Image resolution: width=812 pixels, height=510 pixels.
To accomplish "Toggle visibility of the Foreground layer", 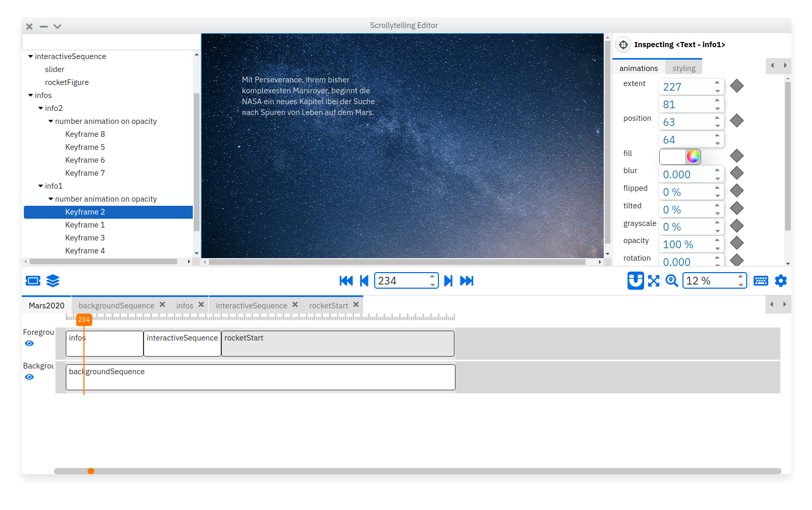I will 30,344.
